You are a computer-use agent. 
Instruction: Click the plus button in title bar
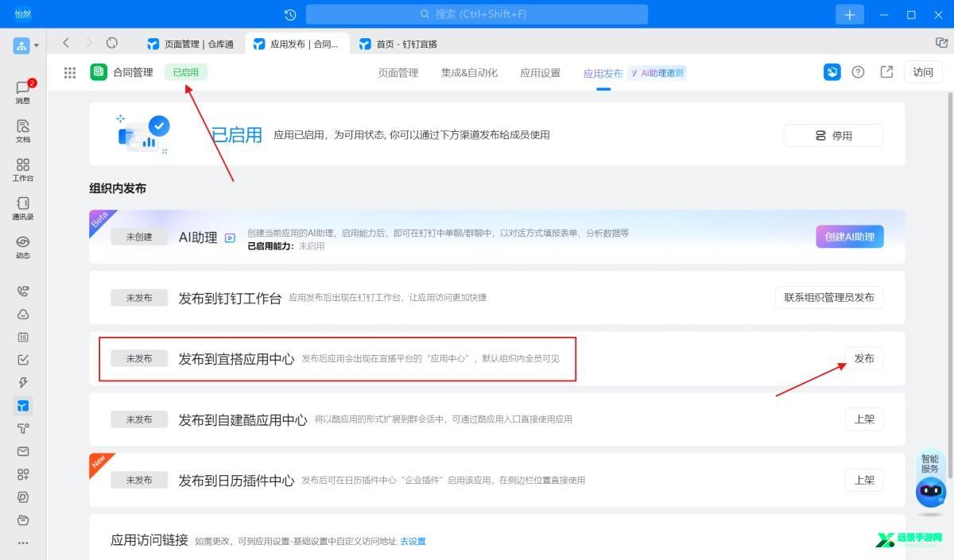850,14
